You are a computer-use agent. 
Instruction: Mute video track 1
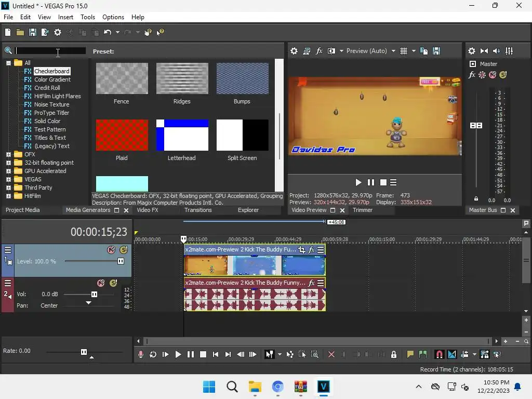pos(111,250)
